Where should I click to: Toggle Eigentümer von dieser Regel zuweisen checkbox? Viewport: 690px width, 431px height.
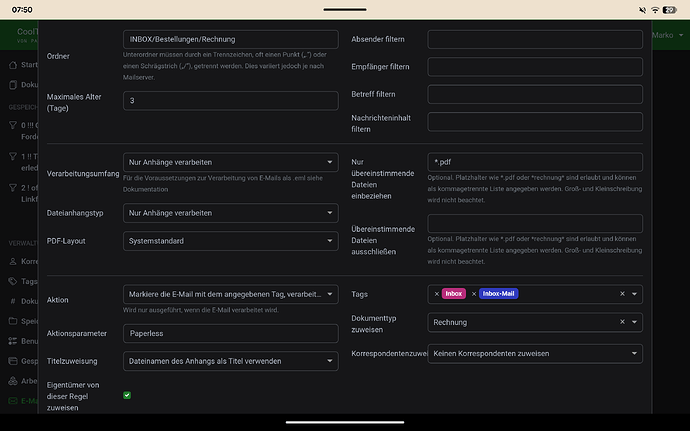(127, 395)
